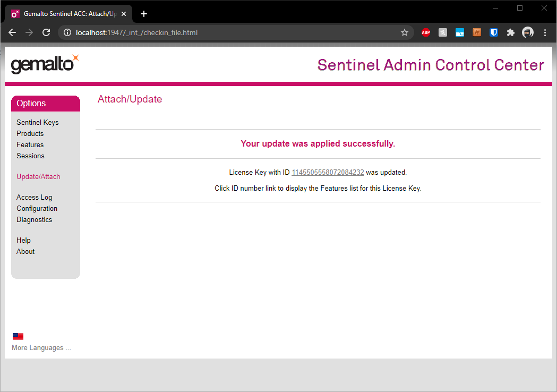Go to the Products page
This screenshot has height=392, width=557.
[x=30, y=133]
